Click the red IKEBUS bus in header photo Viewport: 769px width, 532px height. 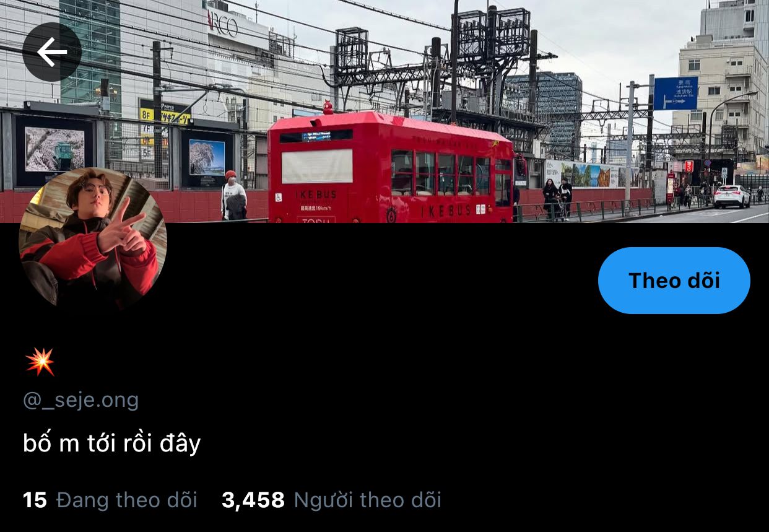(391, 167)
